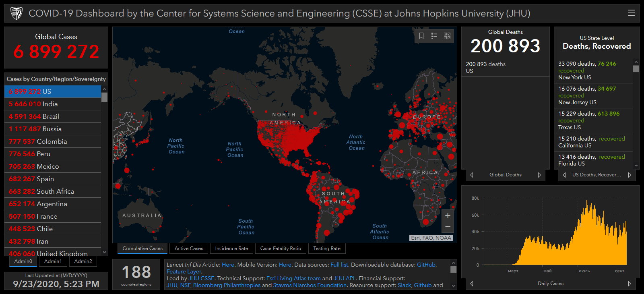
Task: Open the Feature Layer link
Action: (184, 271)
